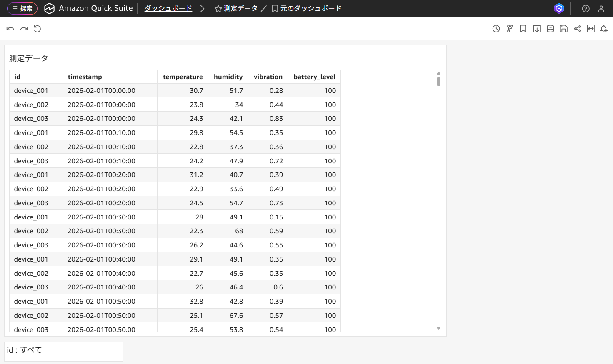Go to ダッシュボード breadcrumb link
Screen dimensions: 613x364
168,8
